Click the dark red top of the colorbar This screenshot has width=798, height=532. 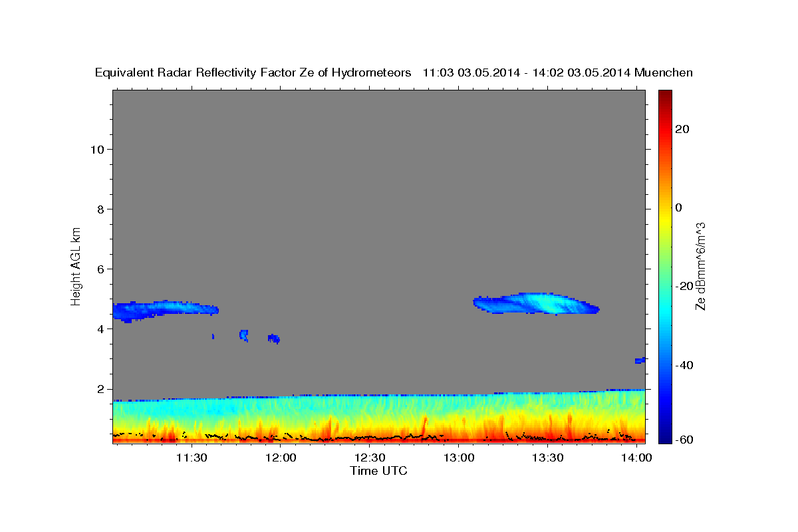point(665,96)
